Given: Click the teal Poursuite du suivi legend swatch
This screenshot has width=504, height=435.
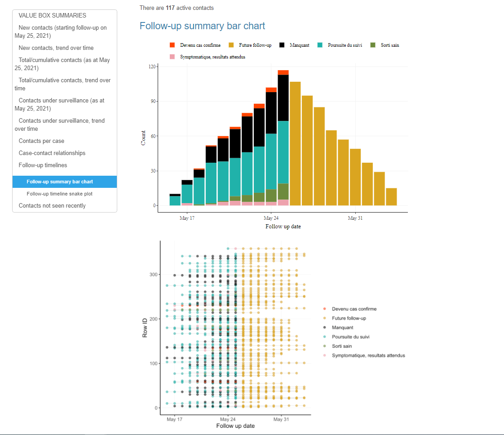Looking at the screenshot, I should click(320, 45).
